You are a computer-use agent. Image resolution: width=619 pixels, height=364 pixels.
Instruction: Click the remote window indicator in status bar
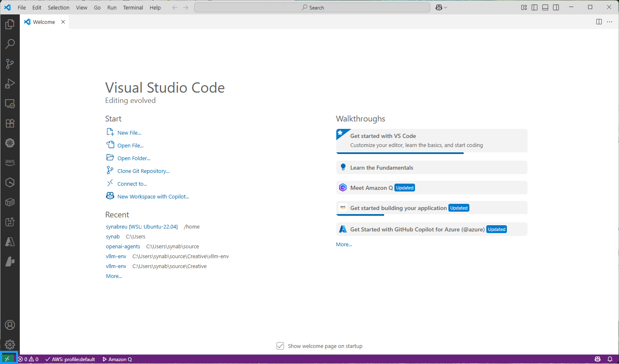click(x=7, y=359)
